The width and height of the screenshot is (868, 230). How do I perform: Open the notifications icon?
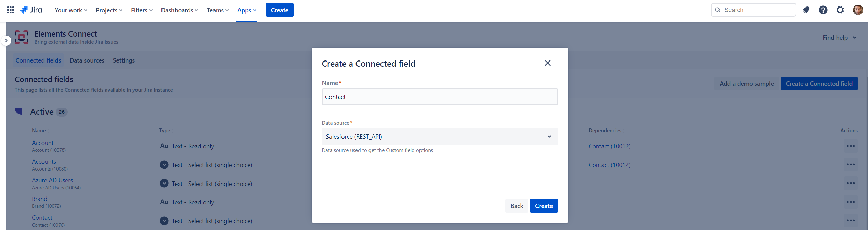tap(806, 10)
